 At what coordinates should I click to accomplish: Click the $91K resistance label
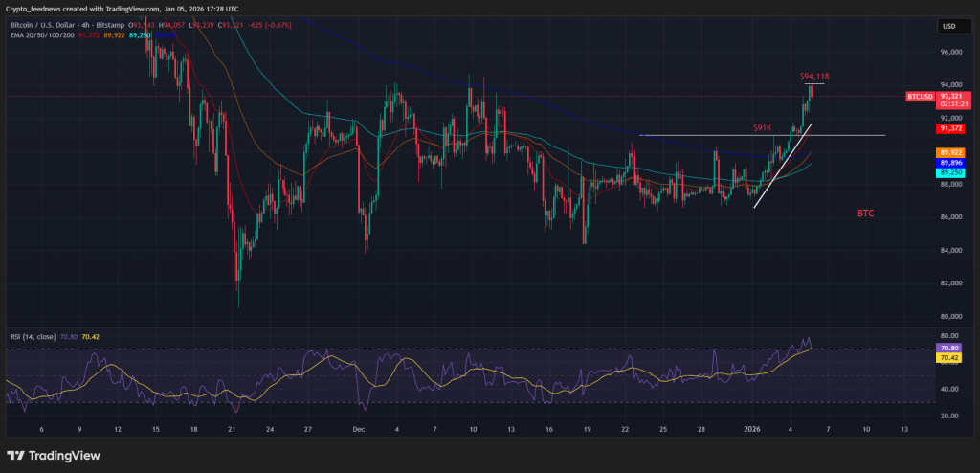point(762,127)
